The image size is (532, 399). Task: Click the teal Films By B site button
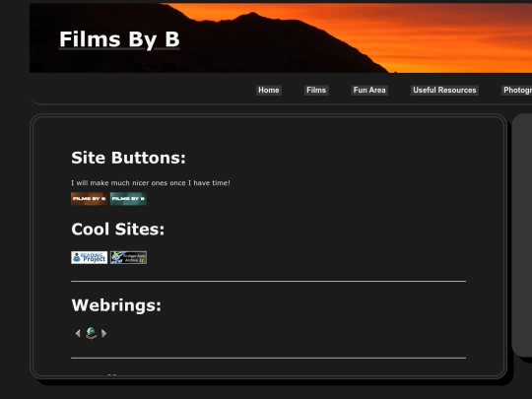pyautogui.click(x=128, y=199)
